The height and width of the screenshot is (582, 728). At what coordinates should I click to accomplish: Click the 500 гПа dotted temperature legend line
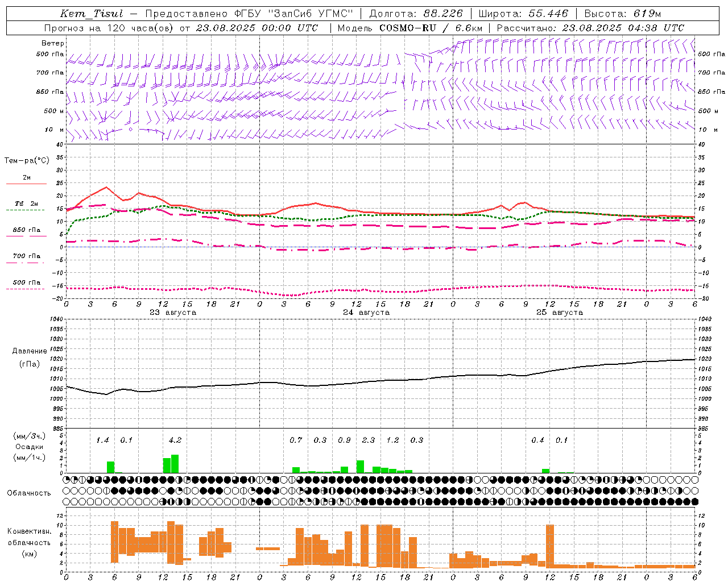(26, 289)
